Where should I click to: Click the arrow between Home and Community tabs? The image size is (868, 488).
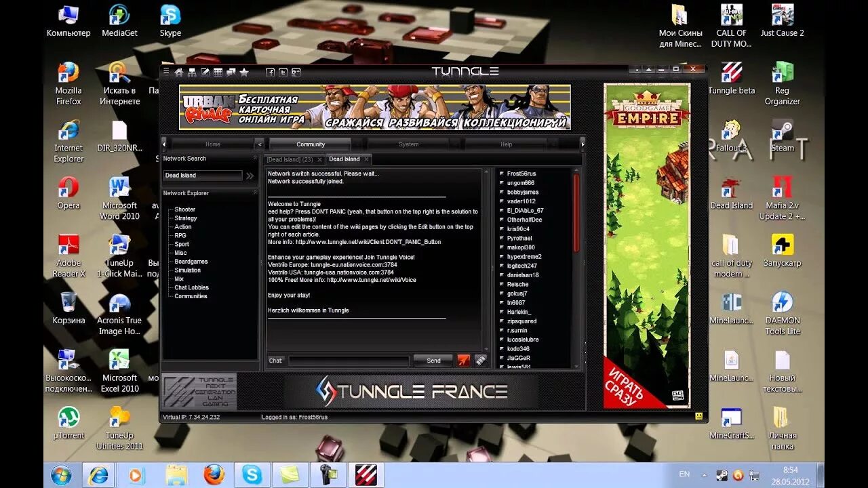259,144
